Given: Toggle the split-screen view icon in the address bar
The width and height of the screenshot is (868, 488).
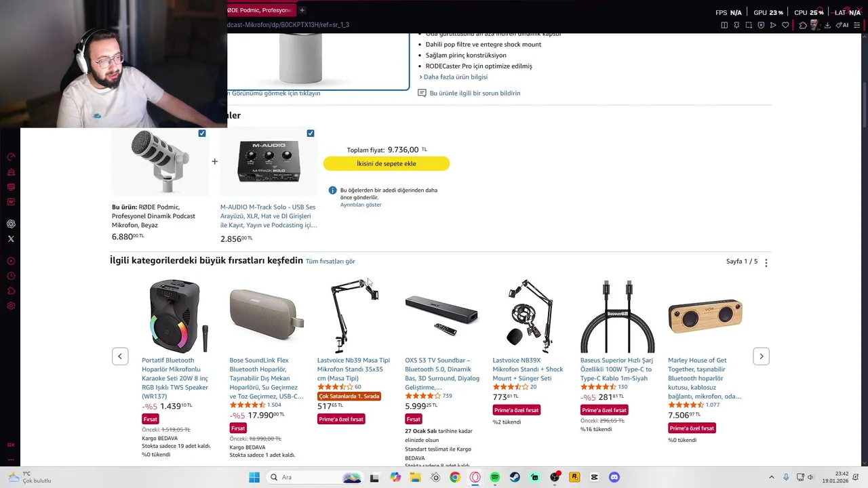Looking at the screenshot, I should [724, 25].
